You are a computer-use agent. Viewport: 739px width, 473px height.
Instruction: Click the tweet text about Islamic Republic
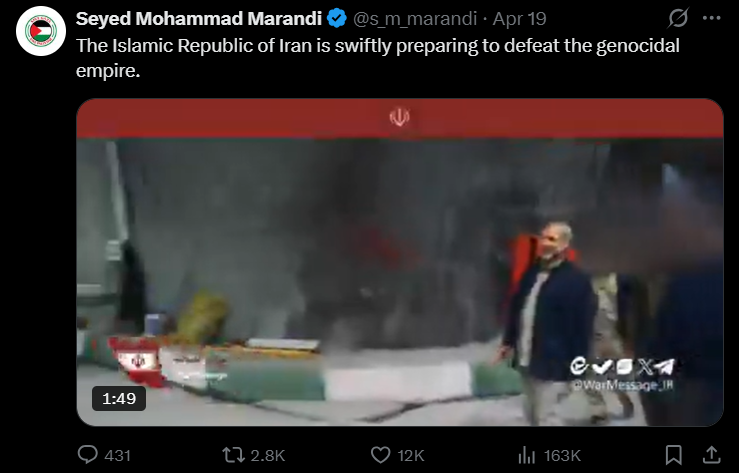click(378, 58)
